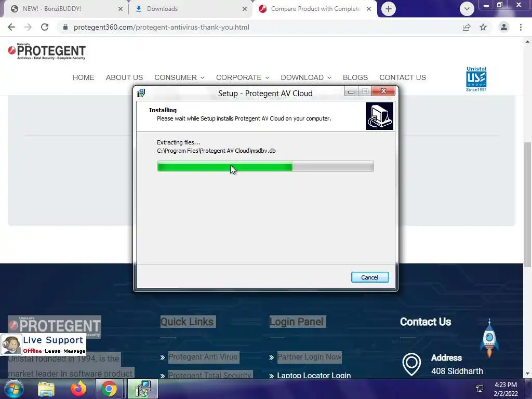
Task: Open File Explorer from taskbar
Action: tap(46, 389)
